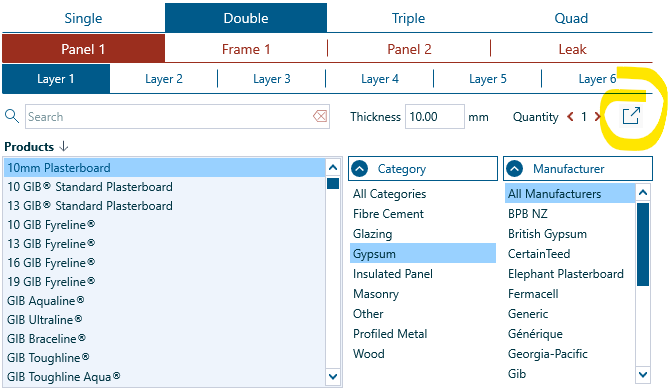Viewport: 669px width, 391px height.
Task: Click the Thickness value field
Action: (435, 117)
